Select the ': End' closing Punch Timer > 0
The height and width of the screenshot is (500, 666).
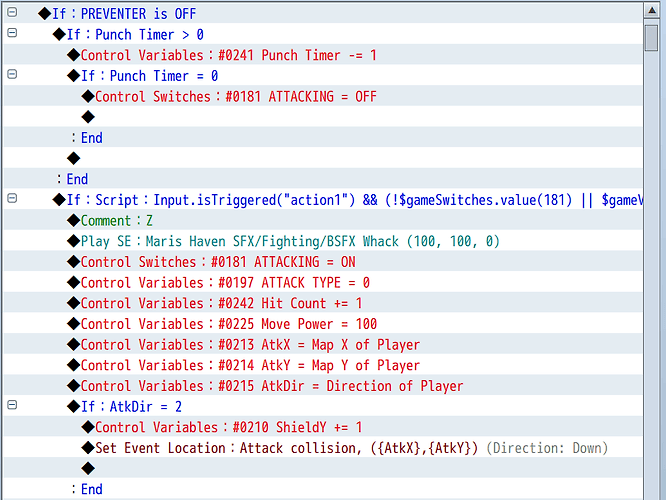click(323, 179)
